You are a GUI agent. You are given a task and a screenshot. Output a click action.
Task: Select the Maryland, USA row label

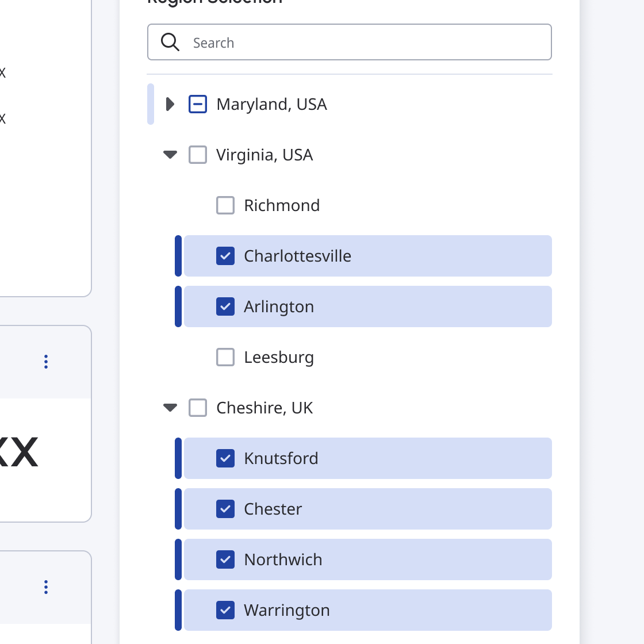click(271, 104)
